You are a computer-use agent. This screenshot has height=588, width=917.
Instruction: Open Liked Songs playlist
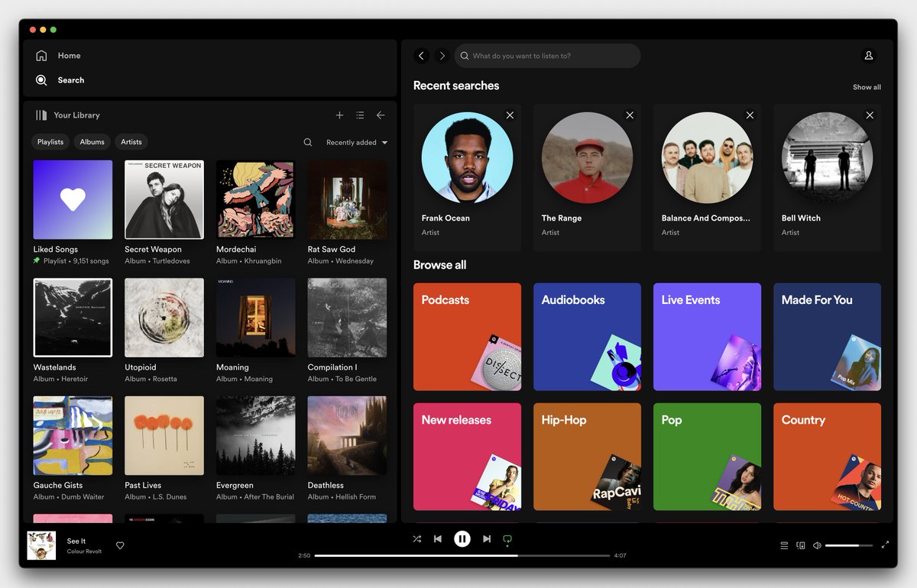[73, 200]
